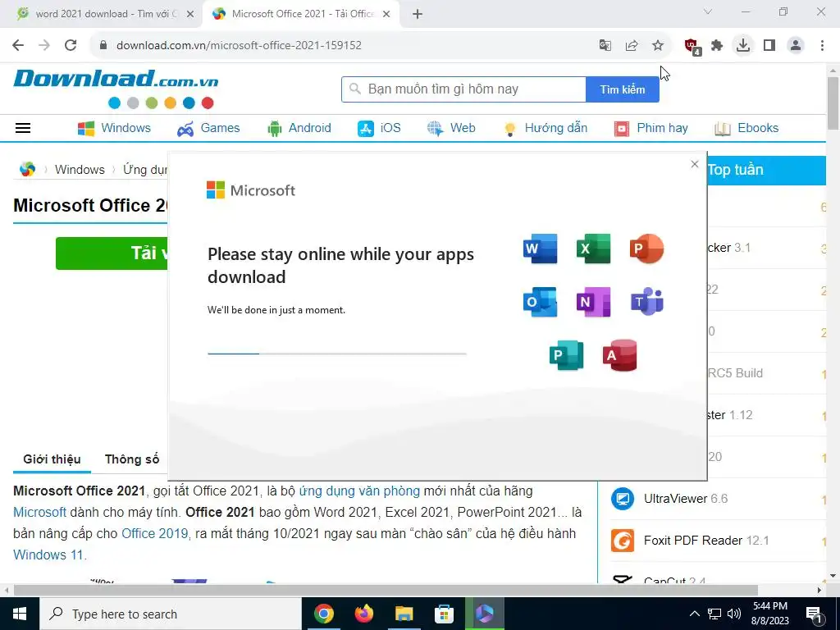Open the tab search chevron
This screenshot has height=630, width=840.
[x=708, y=11]
